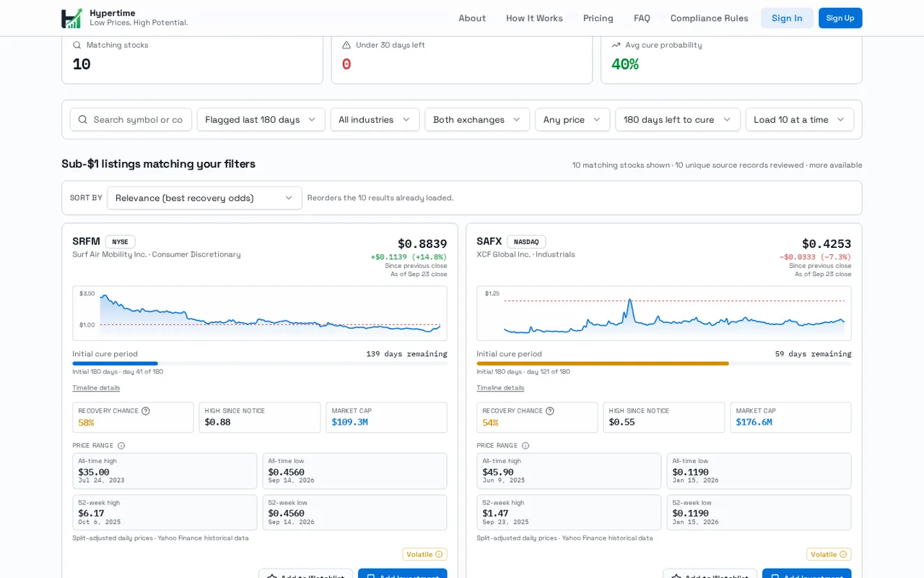Click the search icon in the symbol search box
The height and width of the screenshot is (578, 924).
point(83,119)
